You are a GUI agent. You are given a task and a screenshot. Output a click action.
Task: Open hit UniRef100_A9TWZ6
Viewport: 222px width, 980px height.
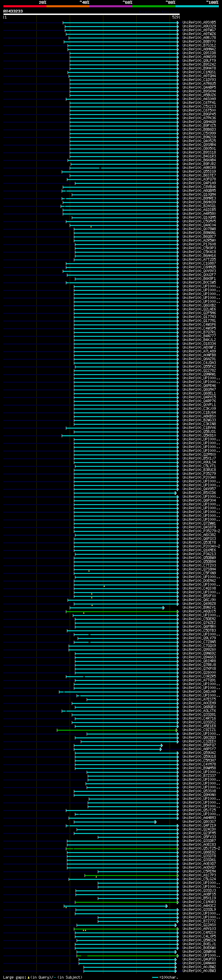(199, 34)
